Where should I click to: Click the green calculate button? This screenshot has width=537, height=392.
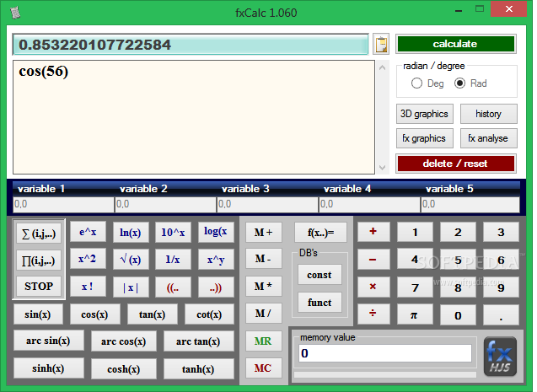pyautogui.click(x=455, y=44)
